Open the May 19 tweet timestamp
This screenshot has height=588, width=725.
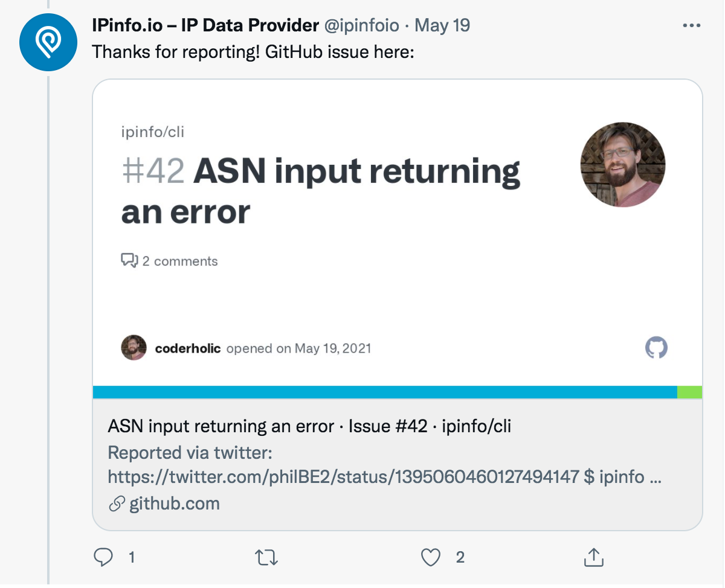(442, 25)
